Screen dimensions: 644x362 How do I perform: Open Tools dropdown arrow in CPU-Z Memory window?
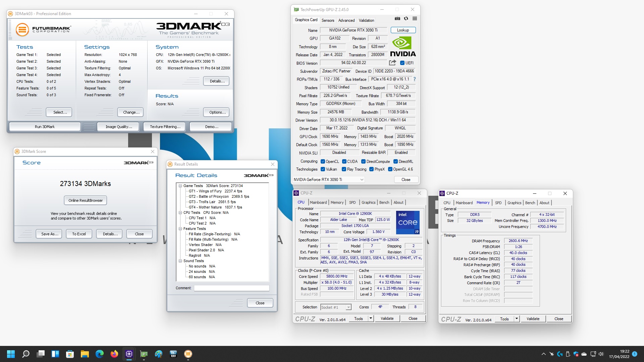(517, 319)
